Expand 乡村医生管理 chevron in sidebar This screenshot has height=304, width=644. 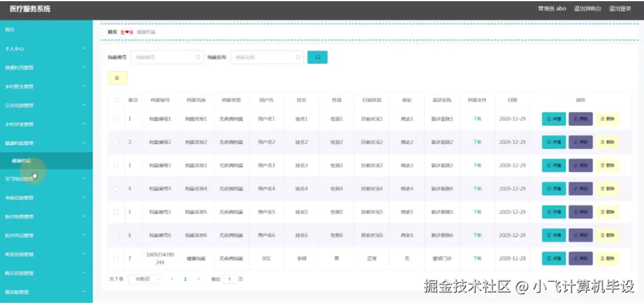(x=84, y=86)
